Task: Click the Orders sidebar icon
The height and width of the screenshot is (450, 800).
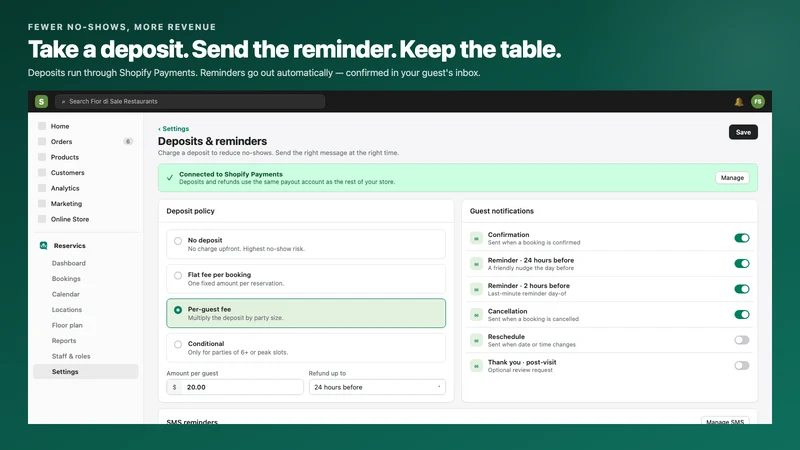Action: tap(42, 141)
